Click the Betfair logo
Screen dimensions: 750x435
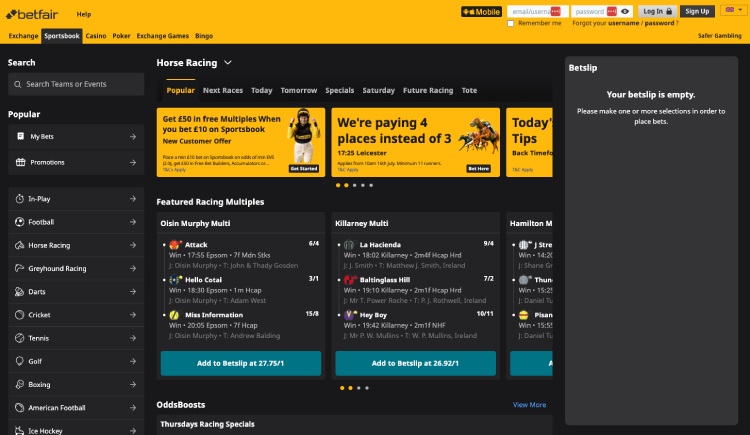click(x=32, y=14)
